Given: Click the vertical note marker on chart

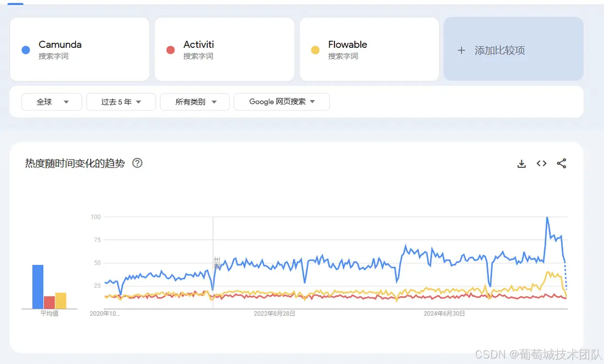Looking at the screenshot, I should tap(216, 262).
